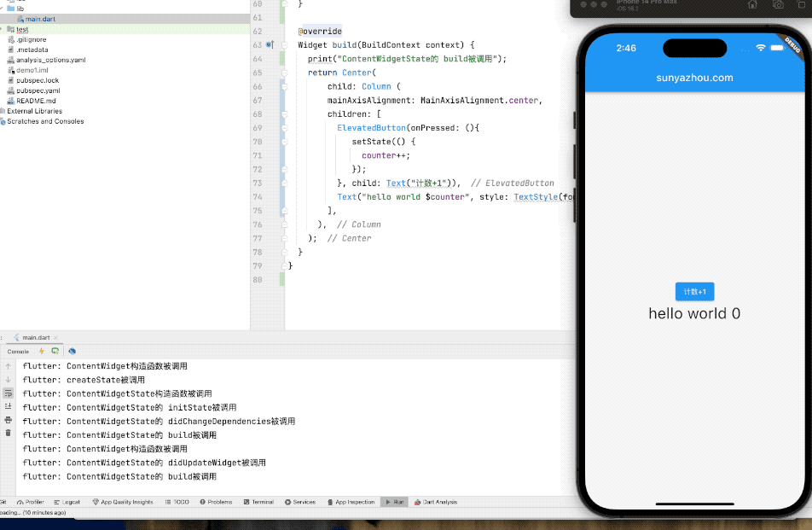
Task: Click the scroll to end icon
Action: [8, 406]
